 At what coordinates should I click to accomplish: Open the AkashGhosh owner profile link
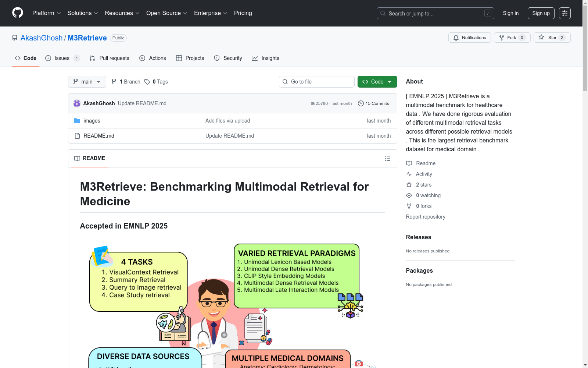[x=42, y=38]
